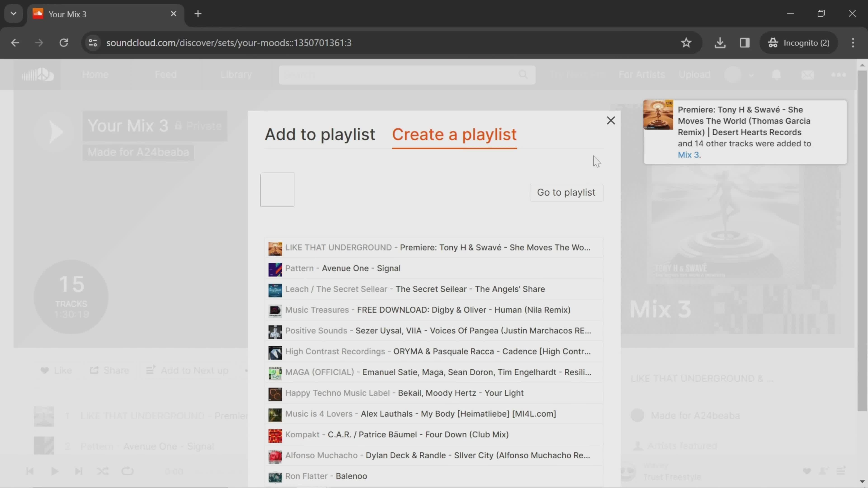Open the Library menu item
This screenshot has height=488, width=868.
click(236, 74)
